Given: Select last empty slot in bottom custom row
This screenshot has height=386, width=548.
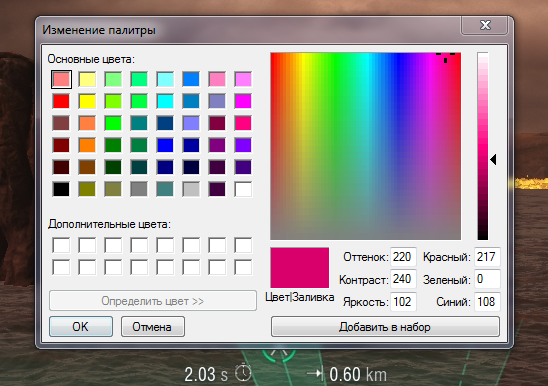Looking at the screenshot, I should pyautogui.click(x=243, y=267).
